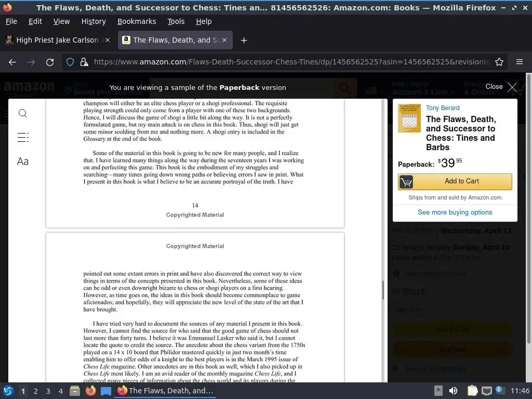Viewport: 532px width, 399px height.
Task: Click the Add to Cart button
Action: point(455,181)
